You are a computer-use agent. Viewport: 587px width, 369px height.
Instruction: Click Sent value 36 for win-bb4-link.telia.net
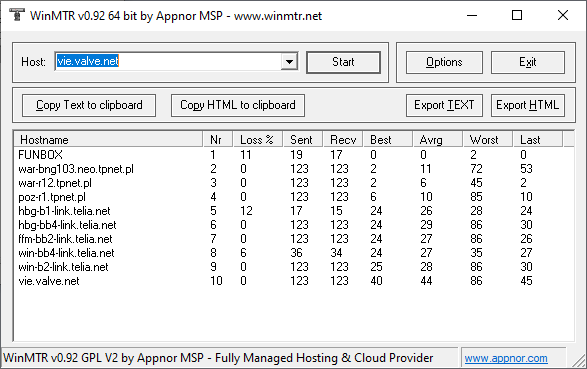[x=296, y=253]
